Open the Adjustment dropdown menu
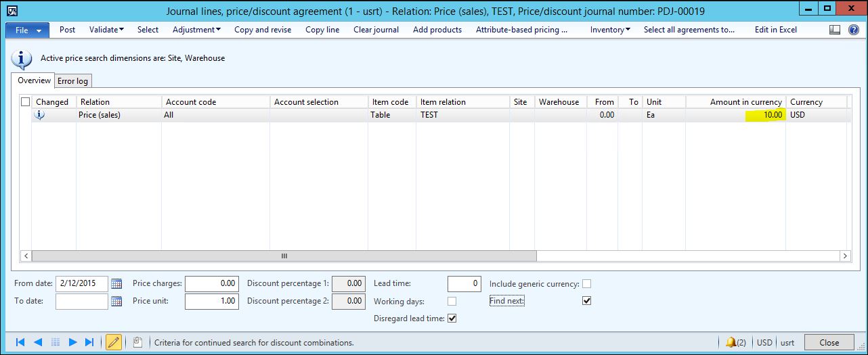The image size is (868, 355). point(196,30)
